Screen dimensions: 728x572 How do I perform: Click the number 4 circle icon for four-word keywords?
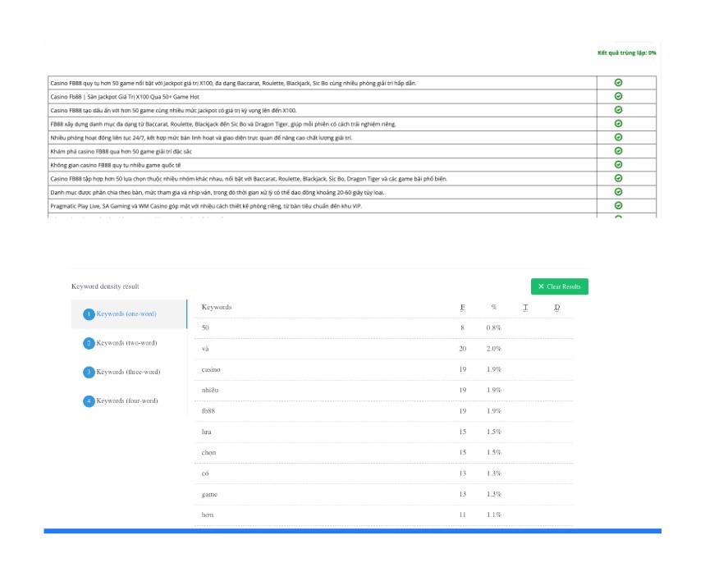89,401
